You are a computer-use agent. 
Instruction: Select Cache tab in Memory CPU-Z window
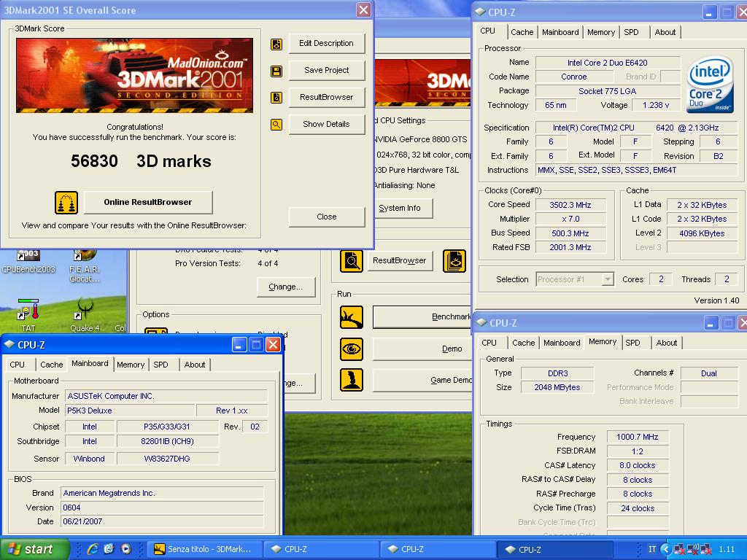pyautogui.click(x=523, y=343)
